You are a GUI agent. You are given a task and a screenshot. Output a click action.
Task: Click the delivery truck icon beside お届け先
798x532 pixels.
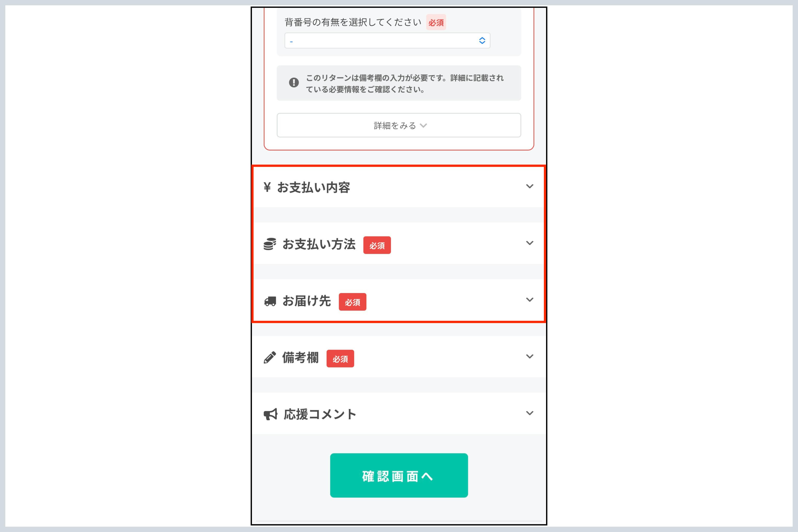tap(270, 301)
